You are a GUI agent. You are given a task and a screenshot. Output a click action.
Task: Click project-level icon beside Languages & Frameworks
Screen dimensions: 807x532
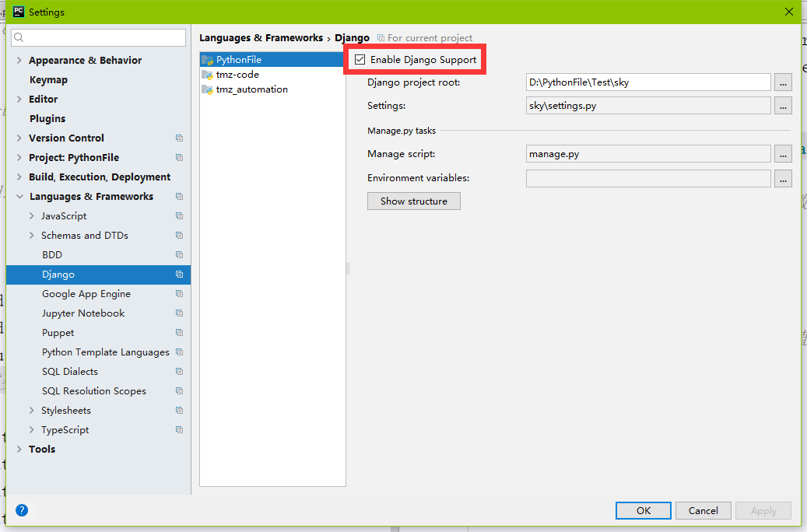179,197
